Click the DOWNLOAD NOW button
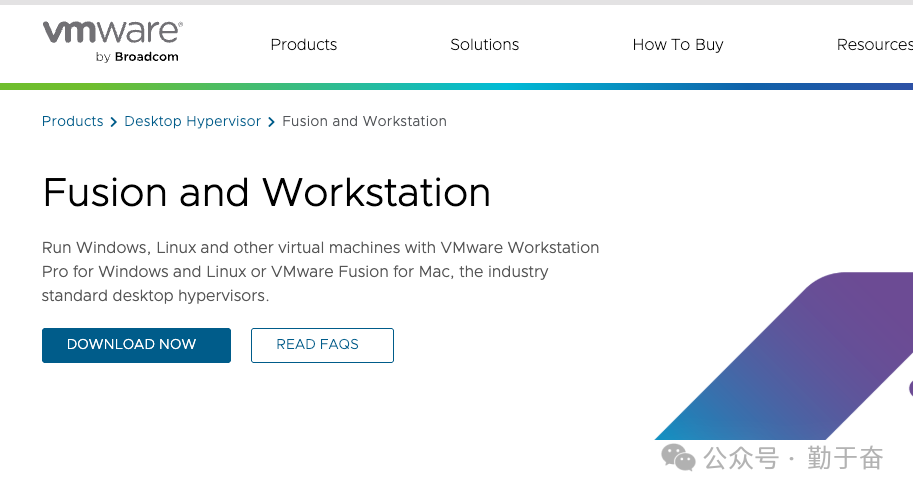This screenshot has width=913, height=495. (136, 345)
